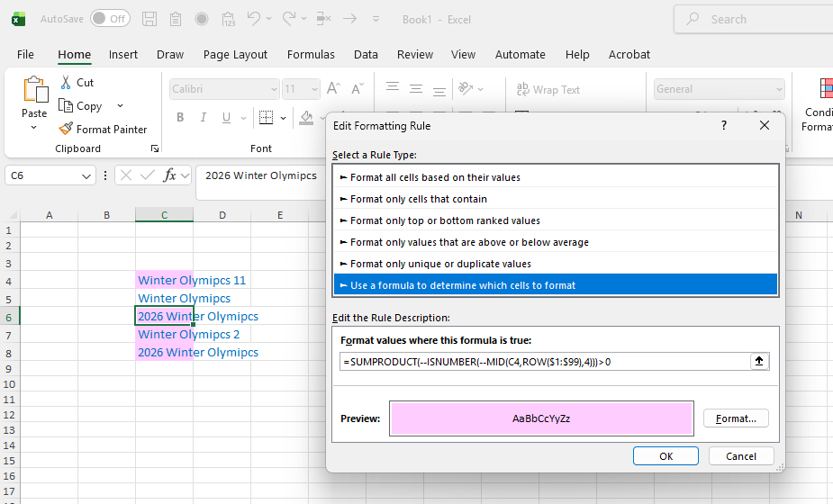Image resolution: width=833 pixels, height=504 pixels.
Task: Click the Cut scissors icon
Action: [66, 82]
